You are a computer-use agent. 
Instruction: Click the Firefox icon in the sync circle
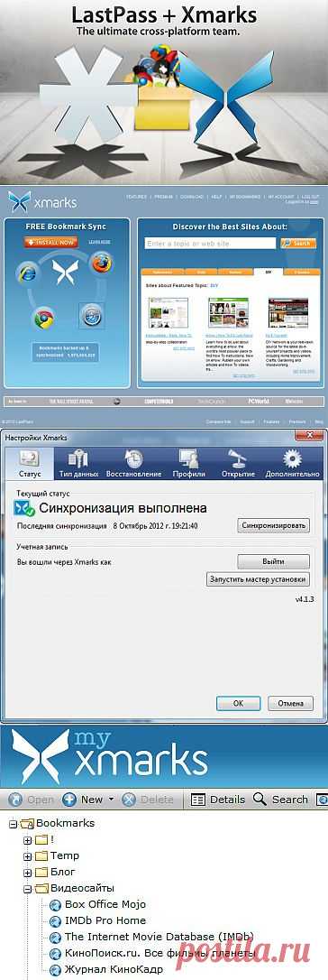pos(102,263)
